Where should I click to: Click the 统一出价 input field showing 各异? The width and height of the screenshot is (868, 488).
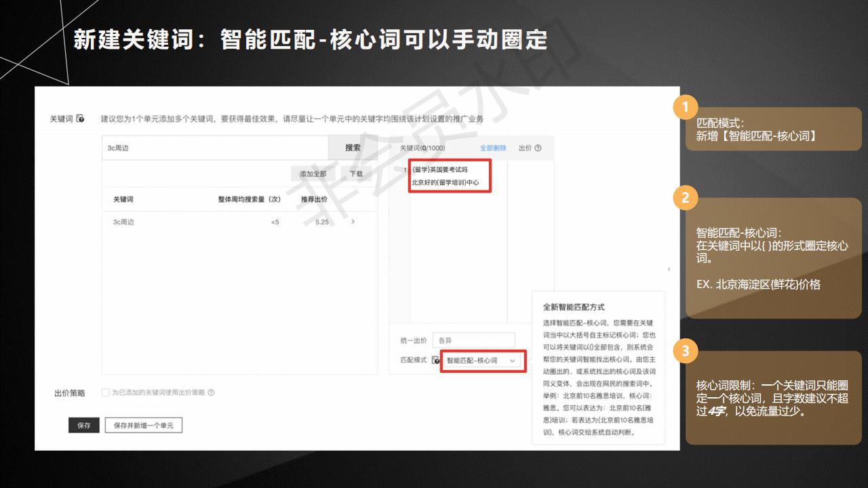(473, 340)
